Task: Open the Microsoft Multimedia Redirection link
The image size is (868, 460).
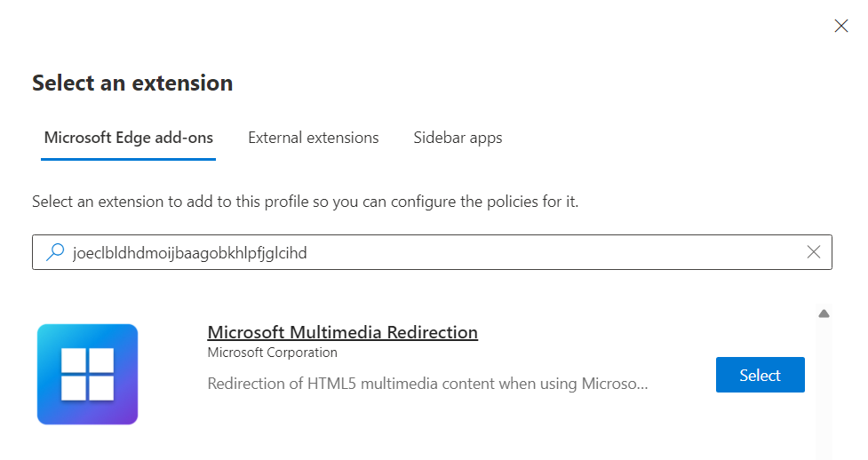Action: coord(343,332)
